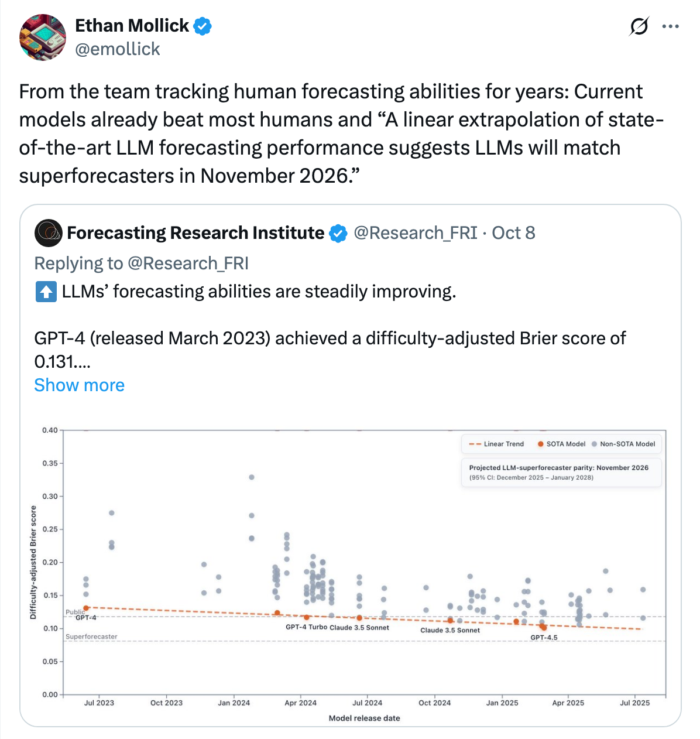The width and height of the screenshot is (700, 739).
Task: Open the Grok slashed-circle icon
Action: pyautogui.click(x=639, y=26)
